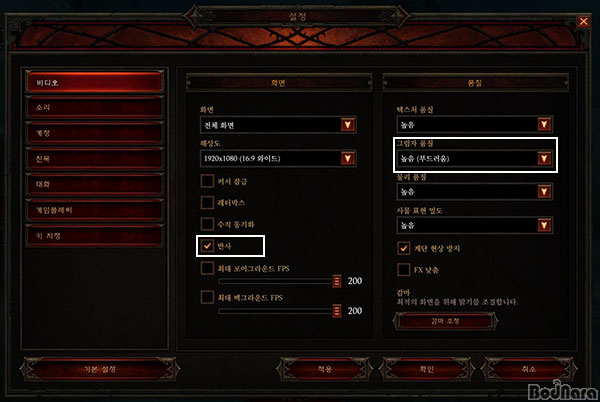600x402 pixels.
Task: Disable the 계단 현상 방지 checkbox
Action: tap(404, 248)
